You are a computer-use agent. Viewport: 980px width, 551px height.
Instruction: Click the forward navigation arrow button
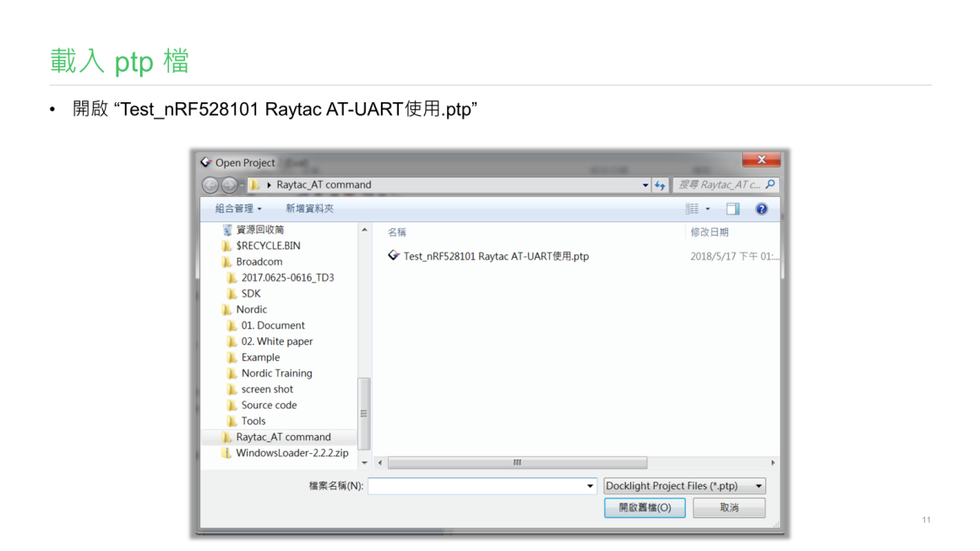pos(229,185)
